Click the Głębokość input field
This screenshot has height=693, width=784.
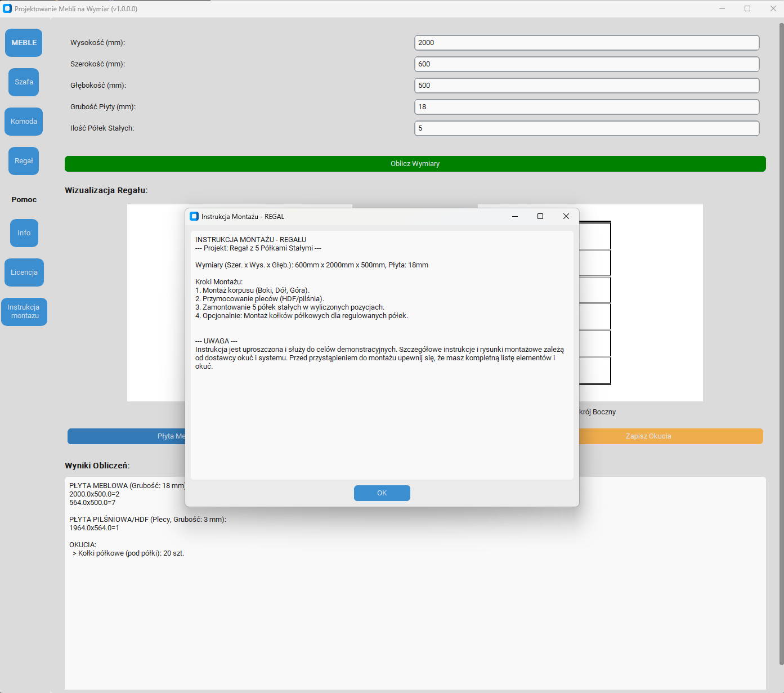click(586, 86)
